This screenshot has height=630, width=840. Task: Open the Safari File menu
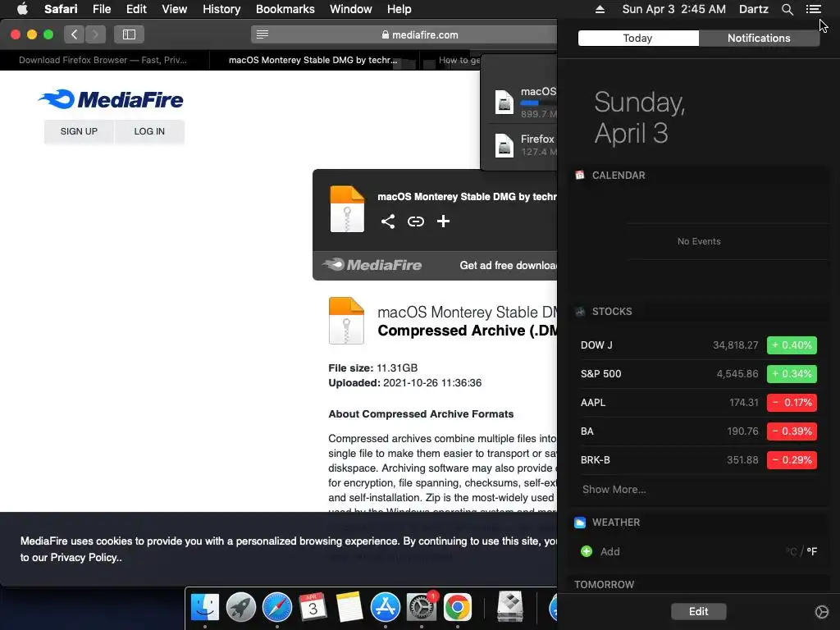101,9
